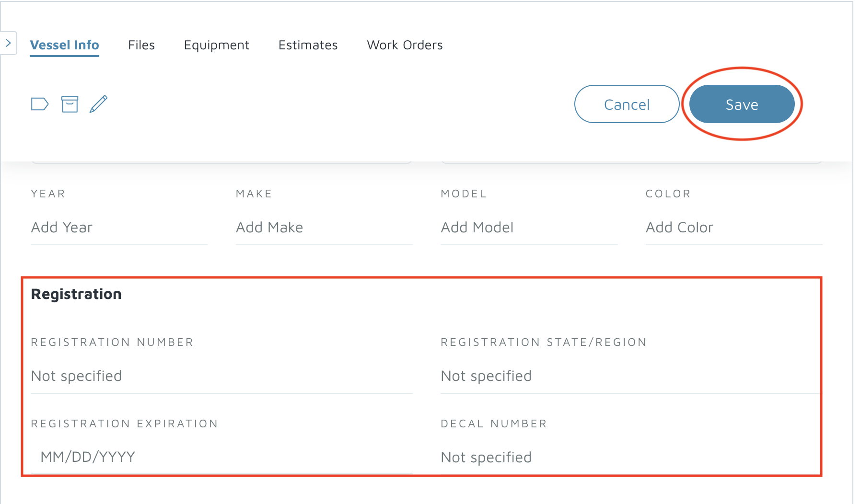
Task: Focus the Registration Number field
Action: point(221,376)
